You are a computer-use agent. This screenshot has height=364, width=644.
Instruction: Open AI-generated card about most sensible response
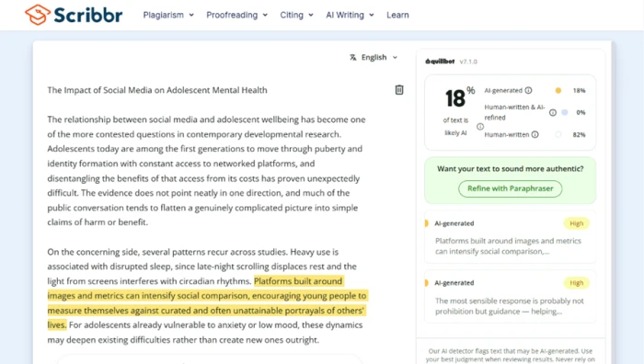click(x=510, y=297)
